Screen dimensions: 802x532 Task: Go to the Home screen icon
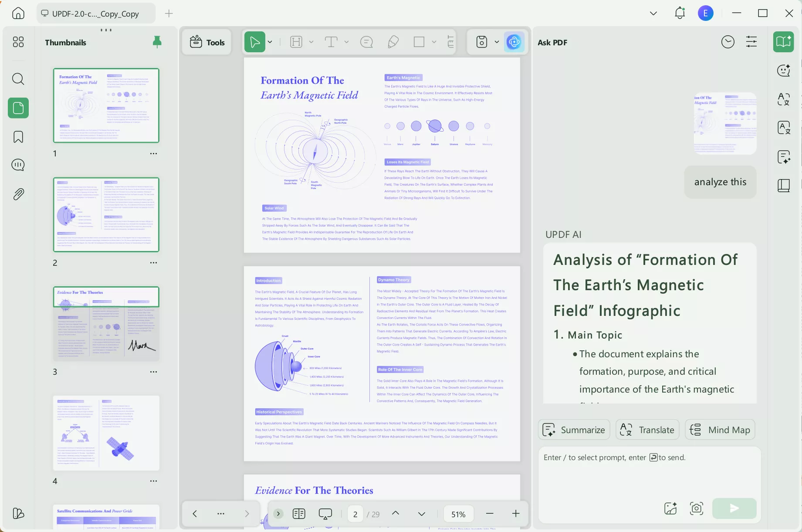tap(18, 14)
